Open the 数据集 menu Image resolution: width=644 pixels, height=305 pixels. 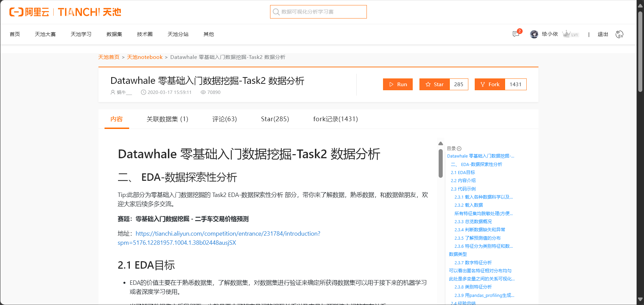tap(114, 34)
